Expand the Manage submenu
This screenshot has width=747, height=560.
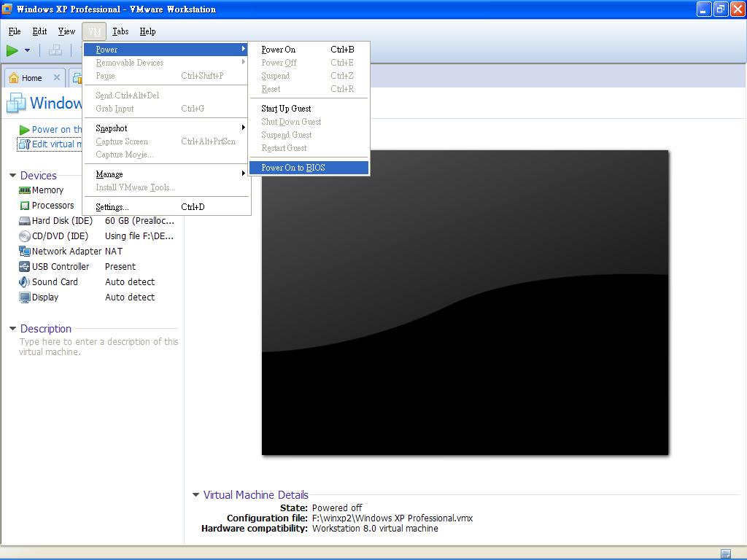click(166, 174)
